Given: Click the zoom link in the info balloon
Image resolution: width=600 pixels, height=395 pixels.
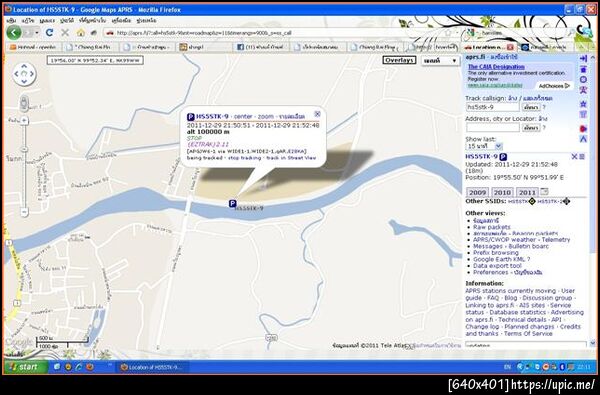Looking at the screenshot, I should (x=266, y=116).
